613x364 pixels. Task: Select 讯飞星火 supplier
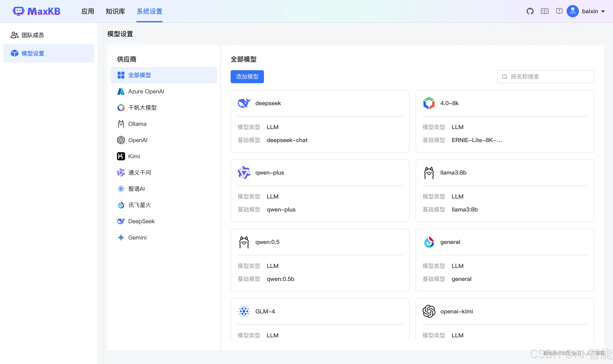tap(139, 205)
